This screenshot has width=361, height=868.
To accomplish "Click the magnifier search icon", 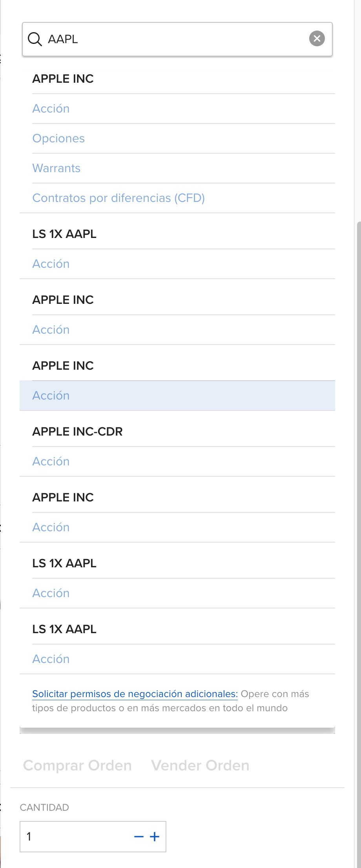I will 35,39.
